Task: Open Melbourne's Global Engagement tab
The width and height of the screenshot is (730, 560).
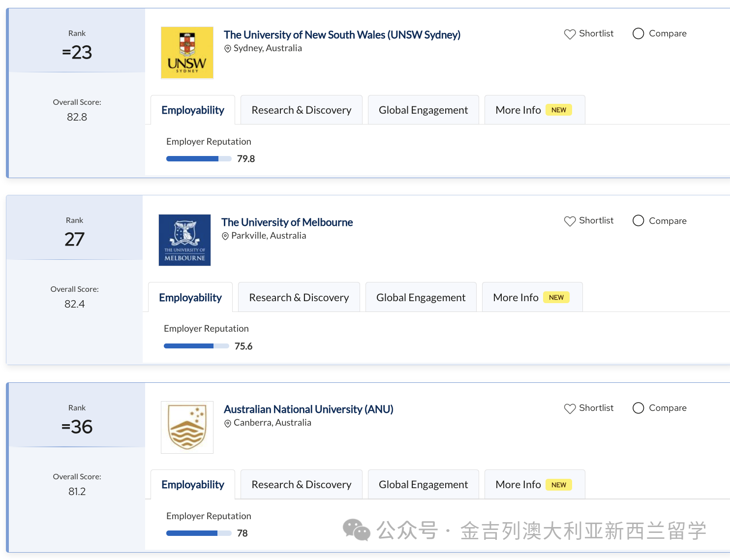Action: coord(421,297)
